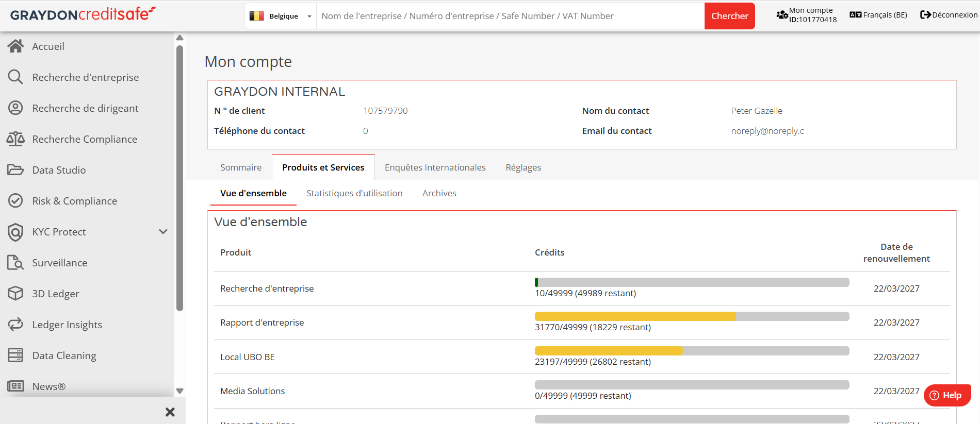Viewport: 980px width, 424px height.
Task: Click the Recherche d'entreprise product row label
Action: click(267, 289)
